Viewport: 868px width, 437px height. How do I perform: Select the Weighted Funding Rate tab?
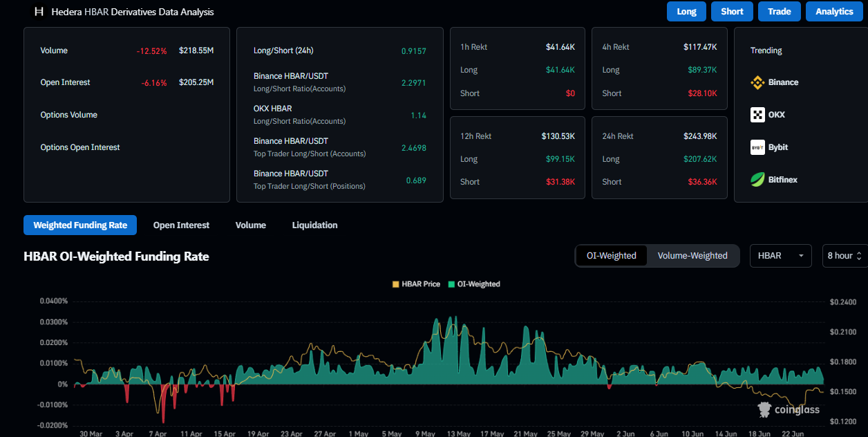point(80,225)
